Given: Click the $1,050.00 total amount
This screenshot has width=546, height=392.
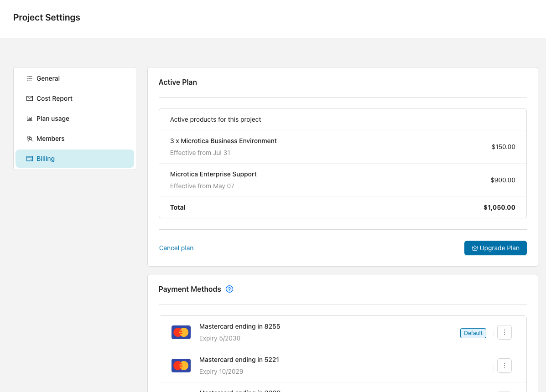Looking at the screenshot, I should (499, 207).
